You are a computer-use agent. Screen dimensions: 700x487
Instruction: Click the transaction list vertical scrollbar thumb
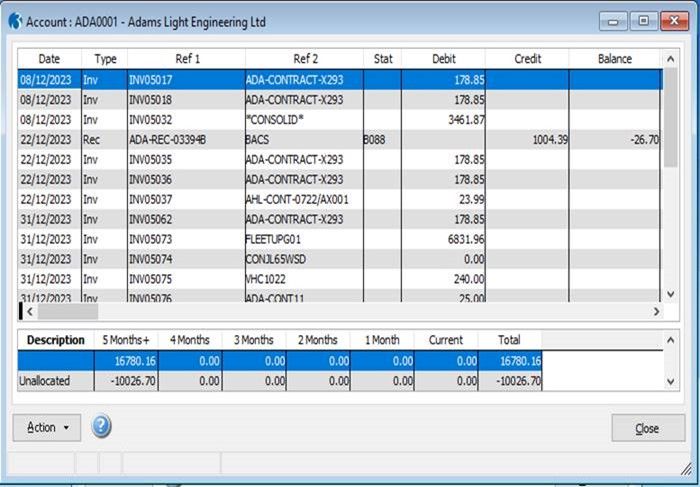(x=670, y=117)
